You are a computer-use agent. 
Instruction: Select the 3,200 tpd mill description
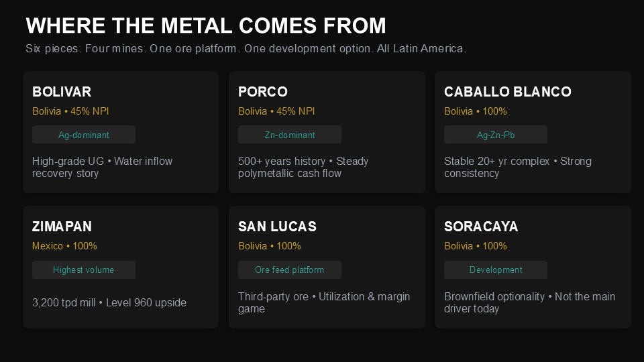109,302
